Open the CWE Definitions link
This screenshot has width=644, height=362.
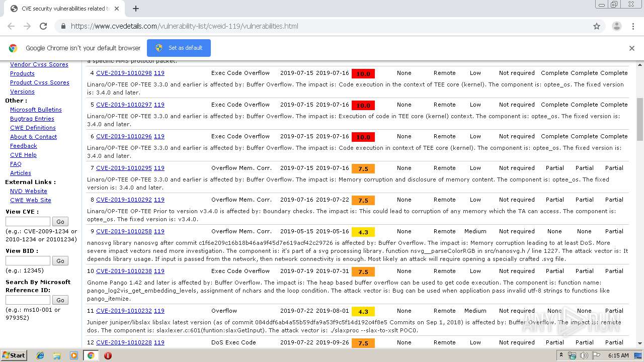click(33, 128)
